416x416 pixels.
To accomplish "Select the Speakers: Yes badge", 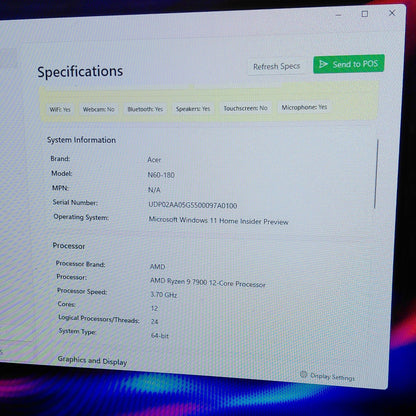I will pyautogui.click(x=193, y=109).
